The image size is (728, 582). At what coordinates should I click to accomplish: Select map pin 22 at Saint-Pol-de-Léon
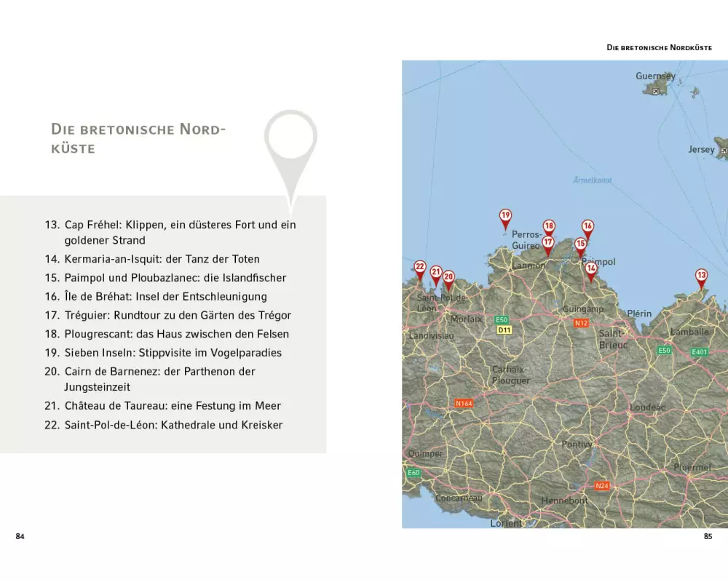419,268
